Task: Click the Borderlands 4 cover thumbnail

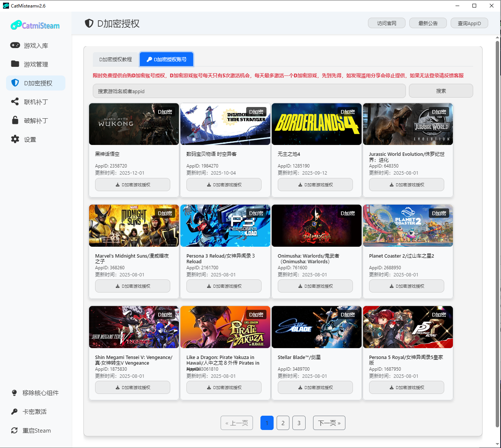Action: tap(316, 124)
